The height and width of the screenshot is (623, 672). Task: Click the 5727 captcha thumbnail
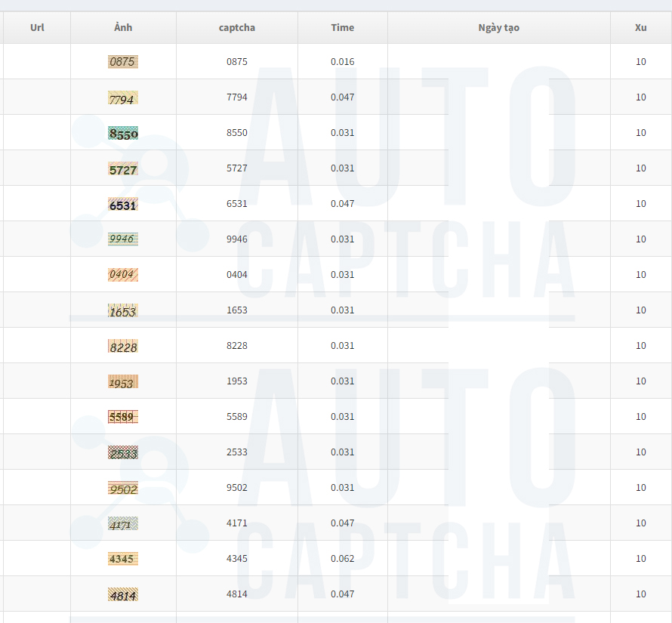point(123,168)
